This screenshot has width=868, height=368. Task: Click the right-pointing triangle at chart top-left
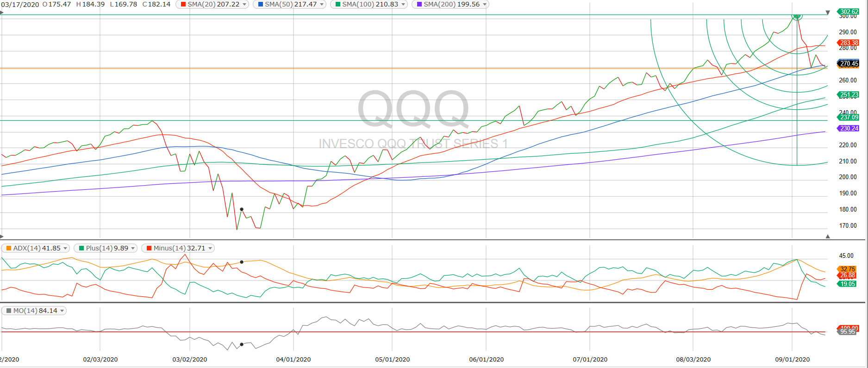point(1,12)
